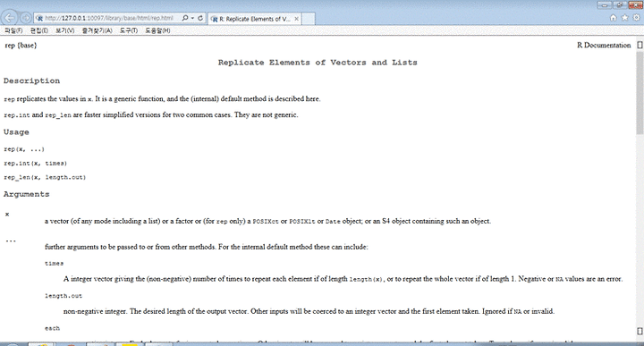Click the 'times' argument name

click(x=55, y=264)
